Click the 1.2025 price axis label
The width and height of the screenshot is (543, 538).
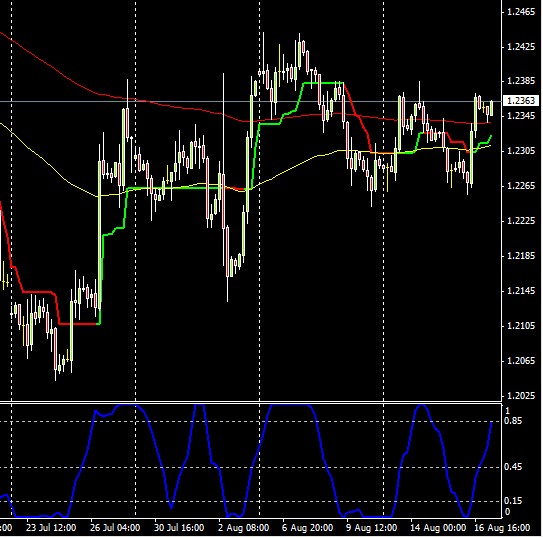click(x=521, y=396)
